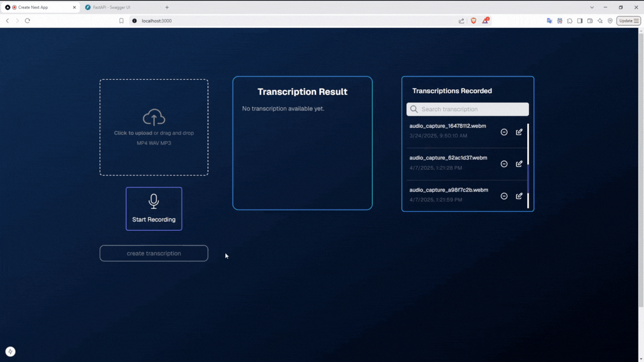Remove the audio_capture_62ac1d37.webm entry

(x=504, y=164)
